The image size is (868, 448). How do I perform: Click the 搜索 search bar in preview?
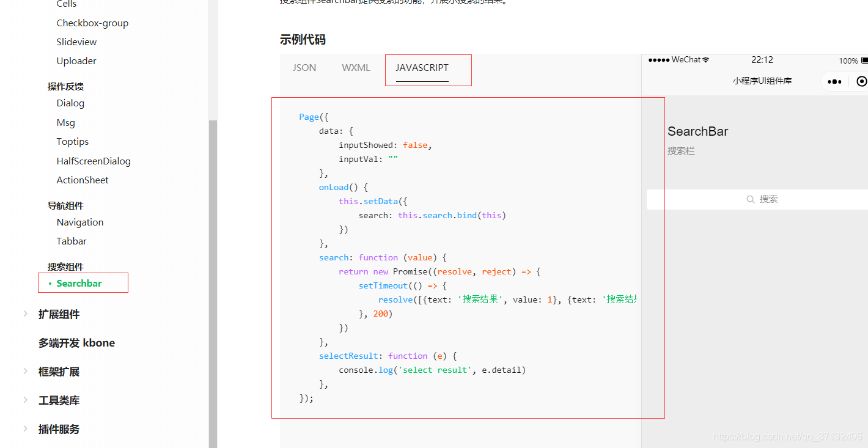coord(757,199)
